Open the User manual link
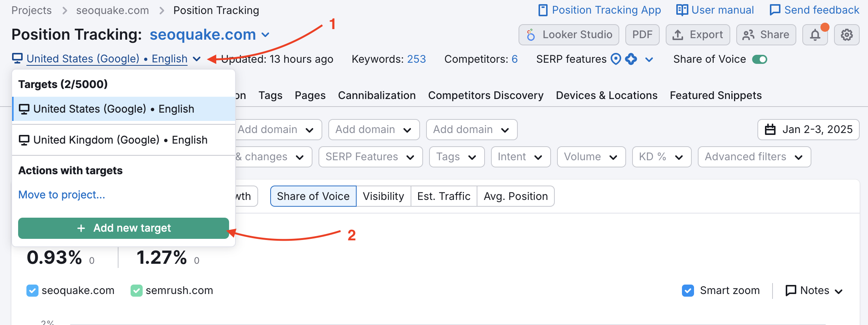868x325 pixels. 715,10
